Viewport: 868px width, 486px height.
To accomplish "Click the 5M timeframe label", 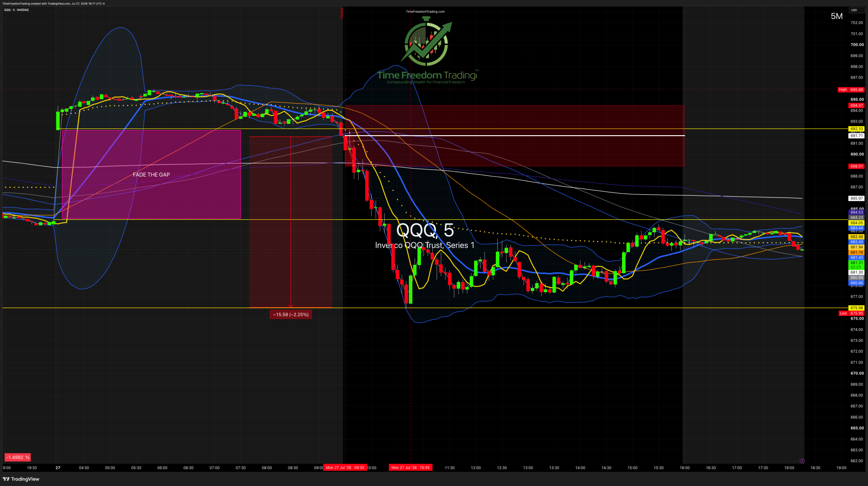I will click(836, 16).
